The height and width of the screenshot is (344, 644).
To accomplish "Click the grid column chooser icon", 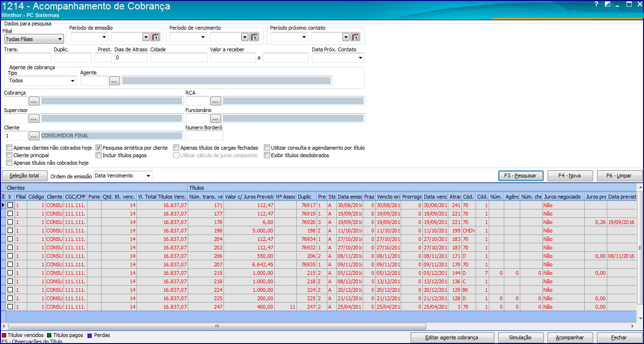I will (x=3, y=197).
